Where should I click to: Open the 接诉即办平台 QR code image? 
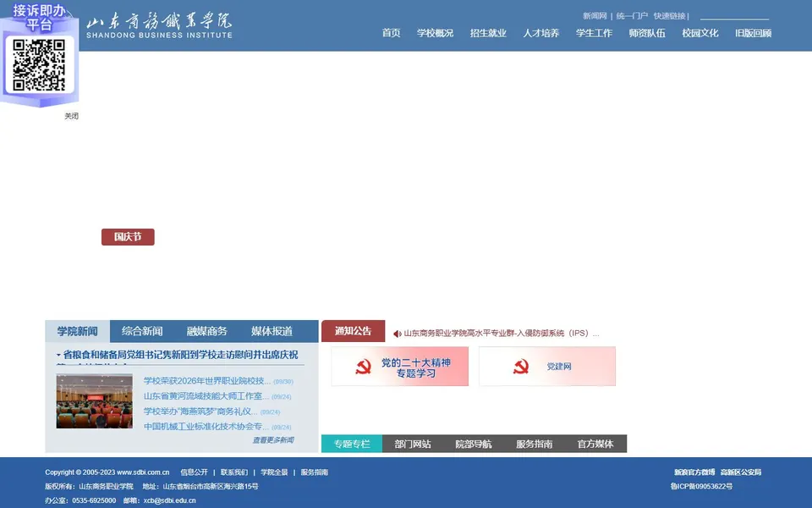coord(39,65)
